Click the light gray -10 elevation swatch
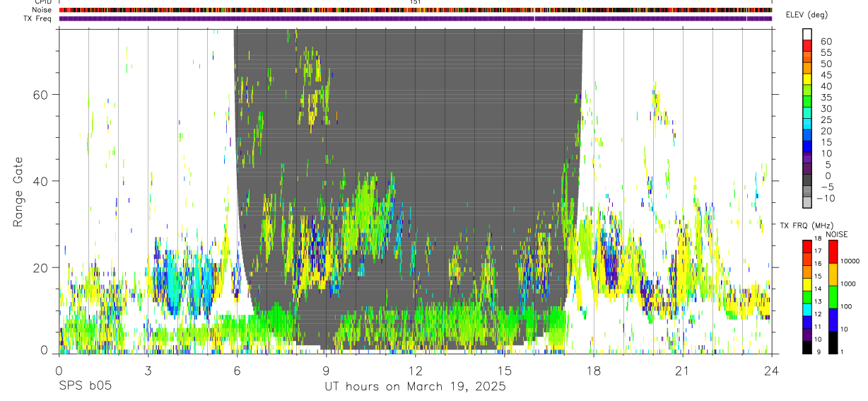 [807, 203]
